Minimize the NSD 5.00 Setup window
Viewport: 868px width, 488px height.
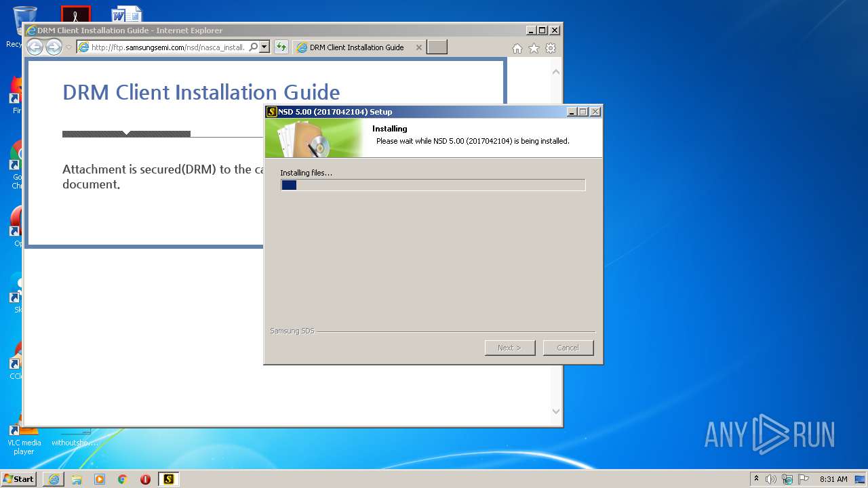(x=572, y=112)
